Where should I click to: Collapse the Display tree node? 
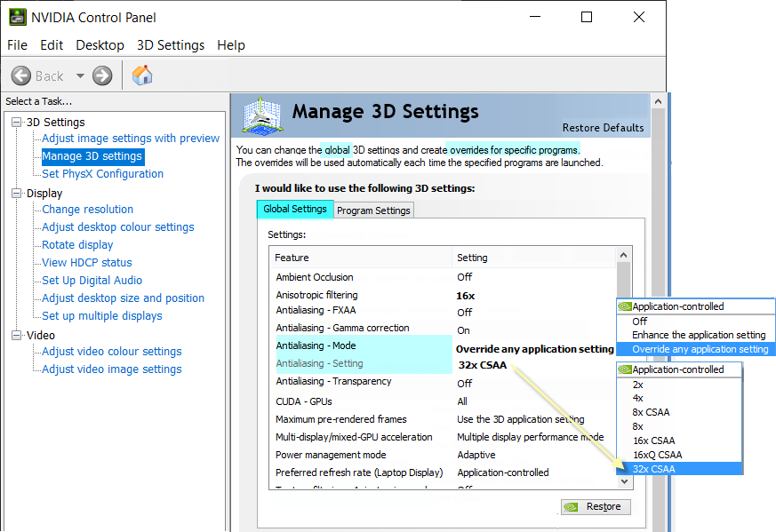(16, 194)
